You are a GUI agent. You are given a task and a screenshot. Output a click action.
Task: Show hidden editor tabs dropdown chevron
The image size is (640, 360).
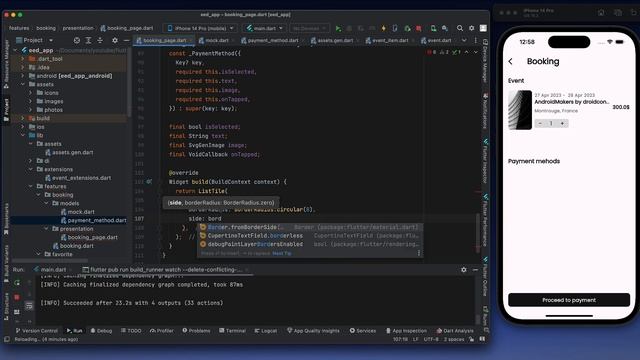click(464, 40)
